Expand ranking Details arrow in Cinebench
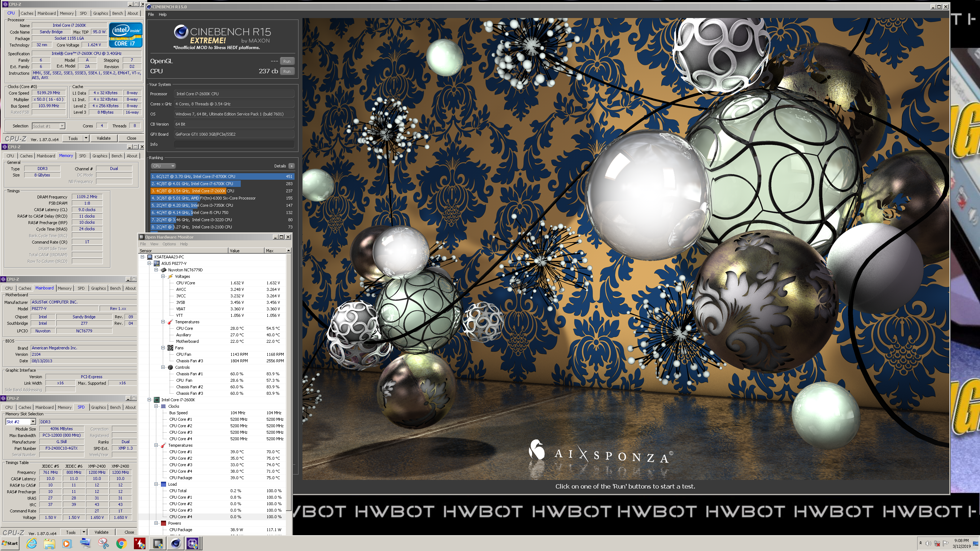The height and width of the screenshot is (551, 980). pyautogui.click(x=291, y=166)
